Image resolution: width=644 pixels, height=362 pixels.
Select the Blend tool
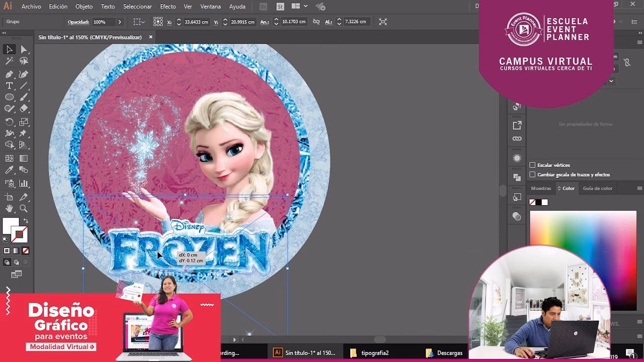(24, 171)
